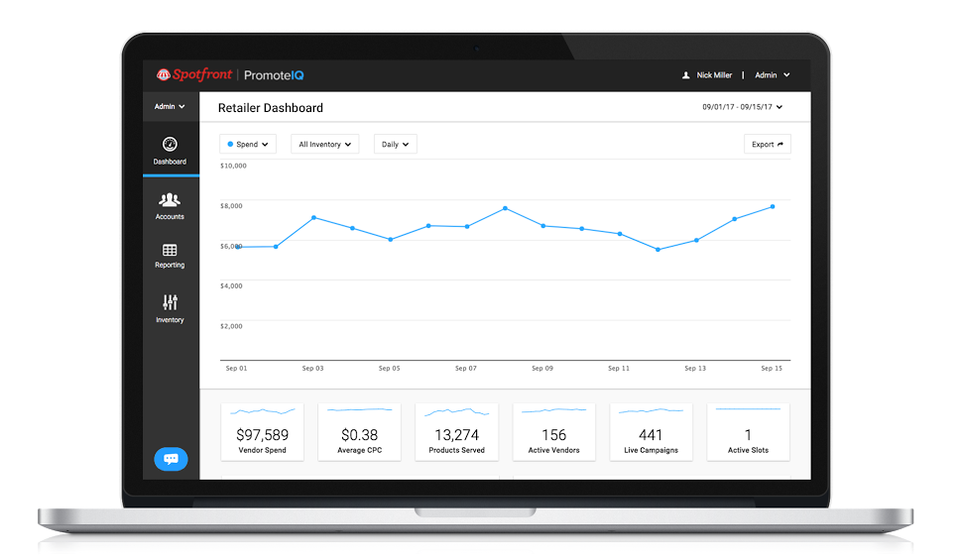Open the All Inventory dropdown
This screenshot has height=560, width=960.
click(x=325, y=145)
